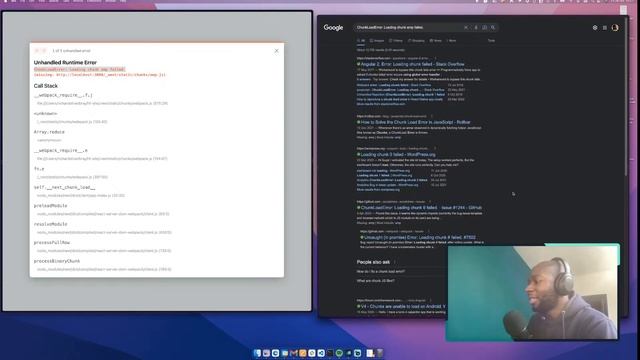Switch to Videos results tab
Viewport: 640px width, 360px height.
(396, 40)
